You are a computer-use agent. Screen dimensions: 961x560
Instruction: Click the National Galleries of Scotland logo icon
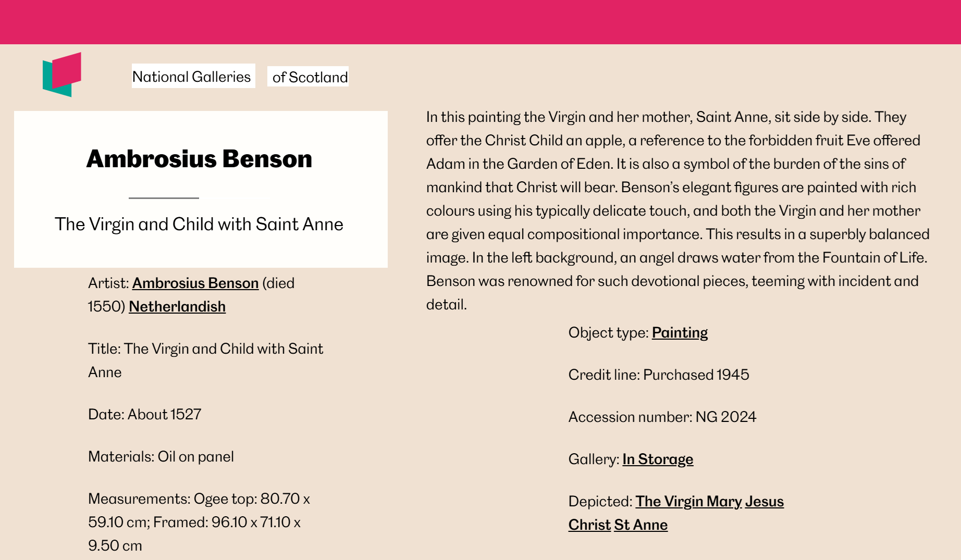point(62,74)
